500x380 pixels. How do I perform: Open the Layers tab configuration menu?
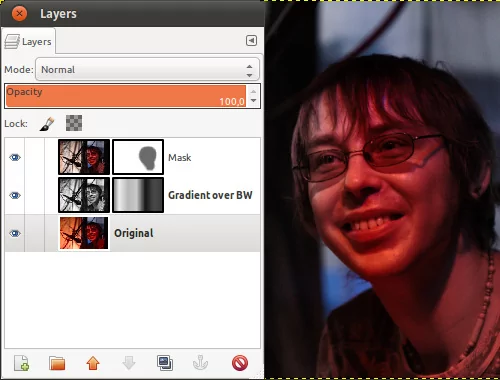(251, 41)
